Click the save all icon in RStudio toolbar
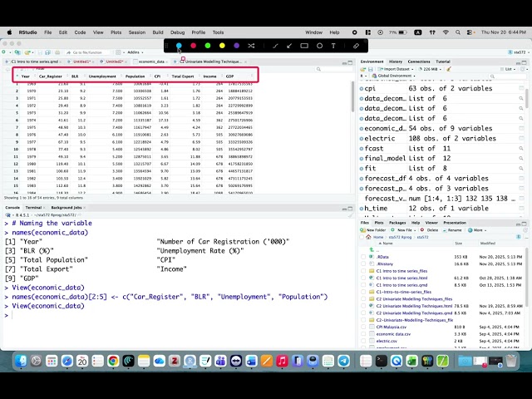532x399 pixels. (x=47, y=52)
